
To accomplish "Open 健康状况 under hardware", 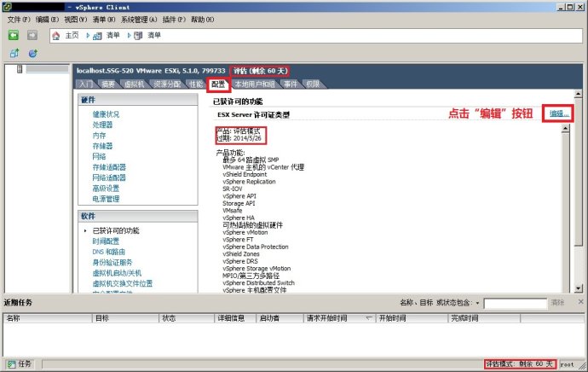I will pos(106,114).
